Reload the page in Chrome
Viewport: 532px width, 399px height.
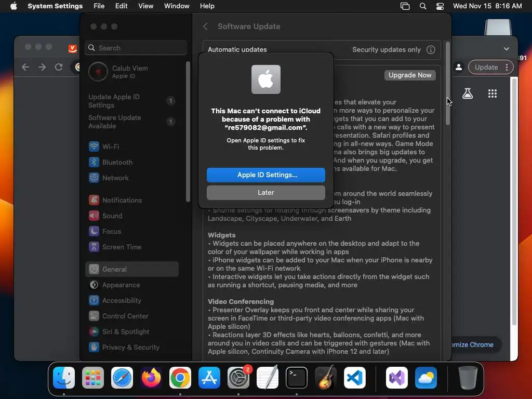pos(59,67)
